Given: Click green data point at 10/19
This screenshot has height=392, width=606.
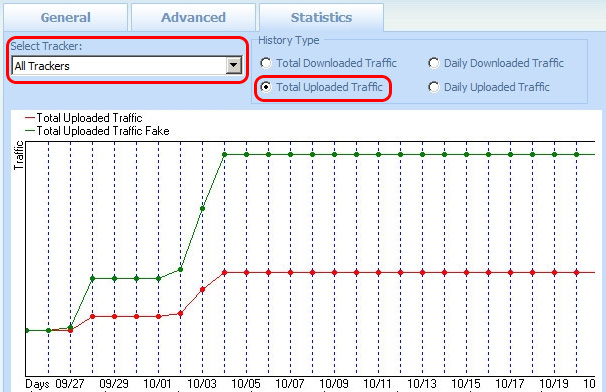Looking at the screenshot, I should point(555,155).
